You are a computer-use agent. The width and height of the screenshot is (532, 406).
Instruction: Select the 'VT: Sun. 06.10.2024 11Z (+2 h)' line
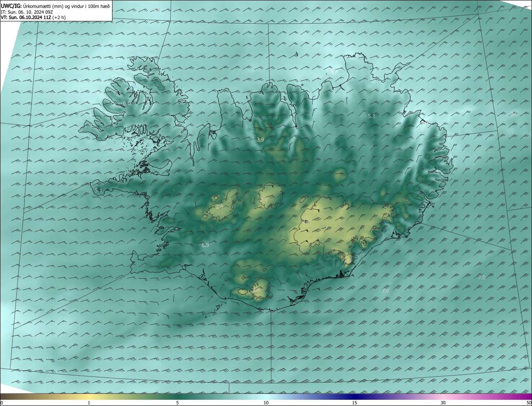33,17
